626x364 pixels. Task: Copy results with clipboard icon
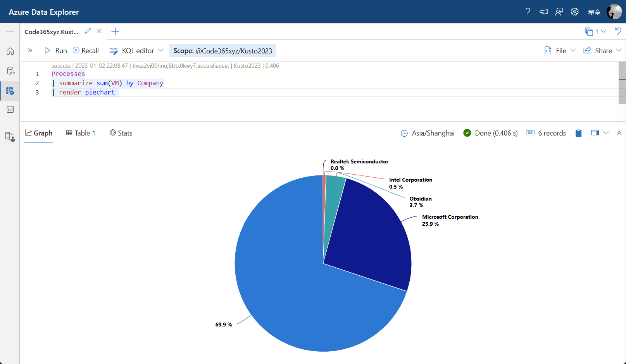tap(578, 133)
